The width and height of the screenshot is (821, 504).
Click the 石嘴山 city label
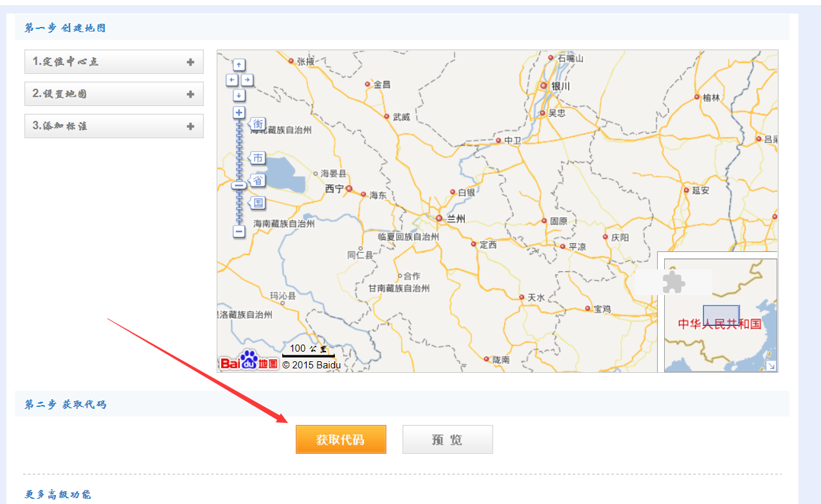coord(570,59)
